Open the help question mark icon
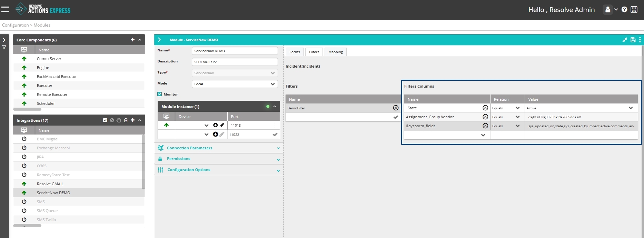 click(x=624, y=10)
